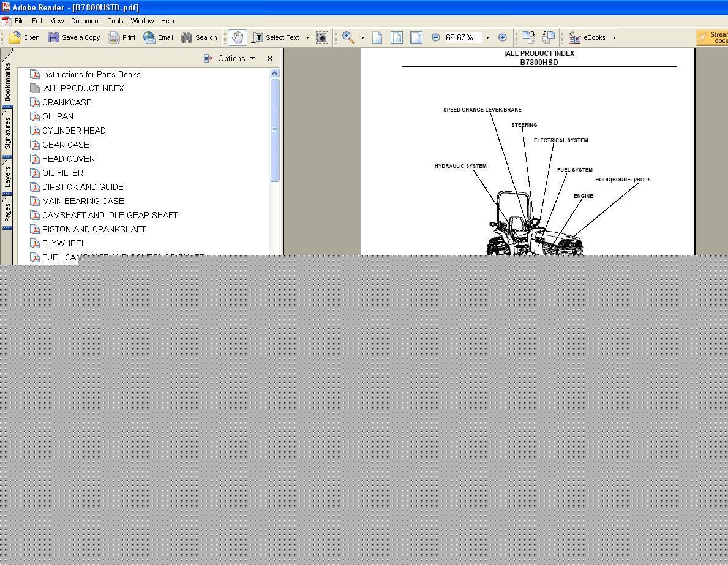Screen dimensions: 728x565
Task: Click the zoom in plus button
Action: (x=502, y=37)
